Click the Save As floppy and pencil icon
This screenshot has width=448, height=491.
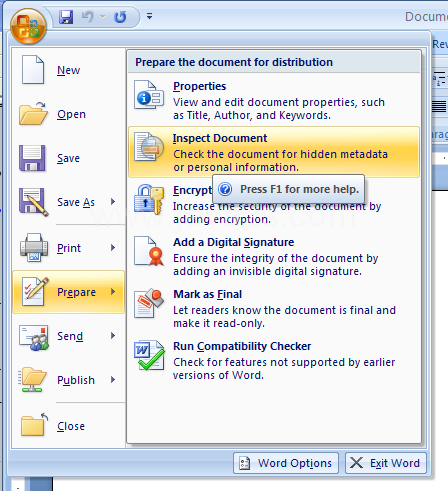[34, 202]
